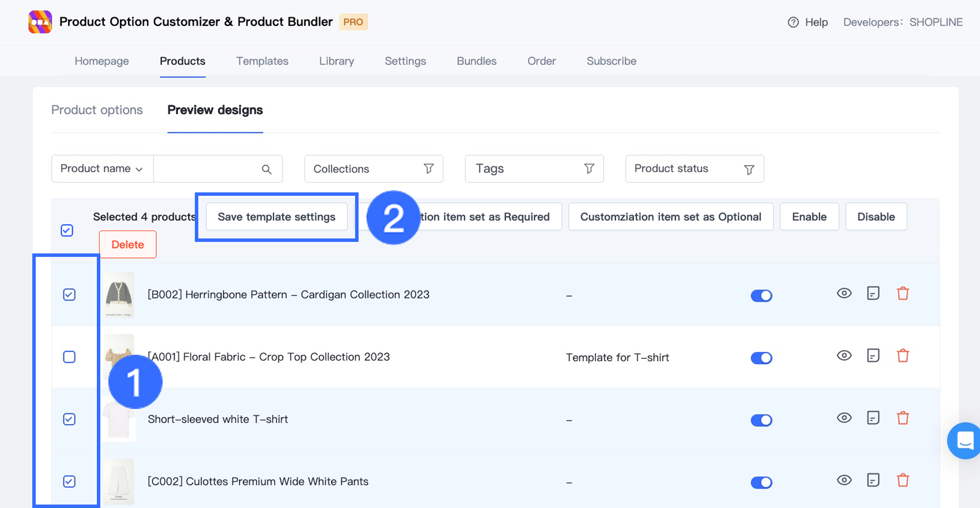The image size is (980, 508).
Task: Expand the Product name dropdown
Action: 102,169
